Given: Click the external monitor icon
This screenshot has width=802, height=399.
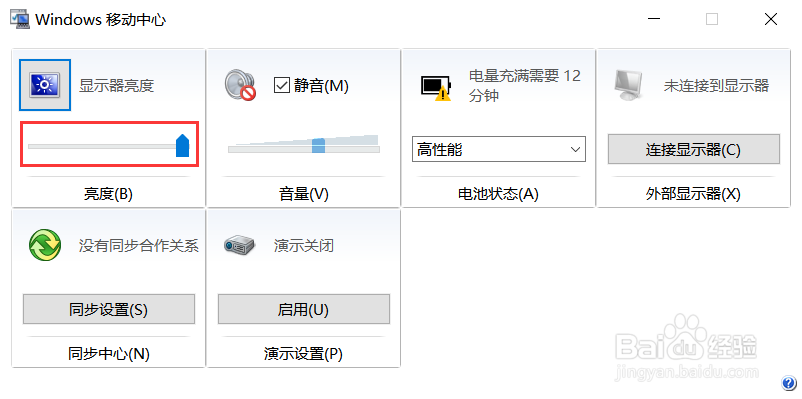Looking at the screenshot, I should [628, 85].
